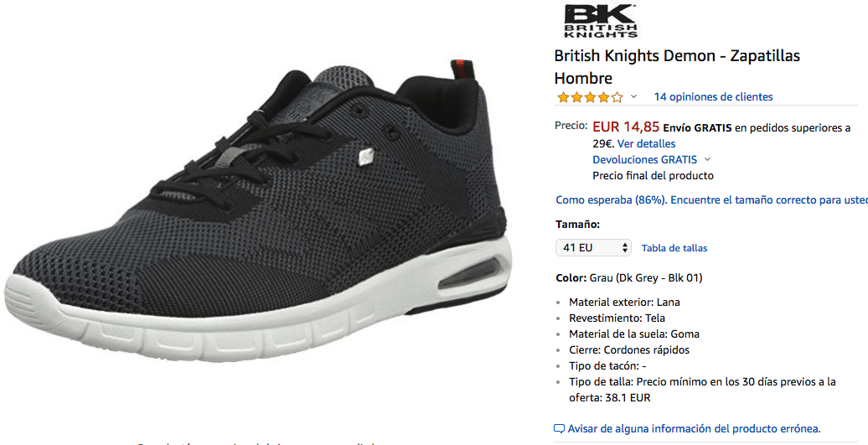Click the British Knights brand logo

tap(601, 20)
